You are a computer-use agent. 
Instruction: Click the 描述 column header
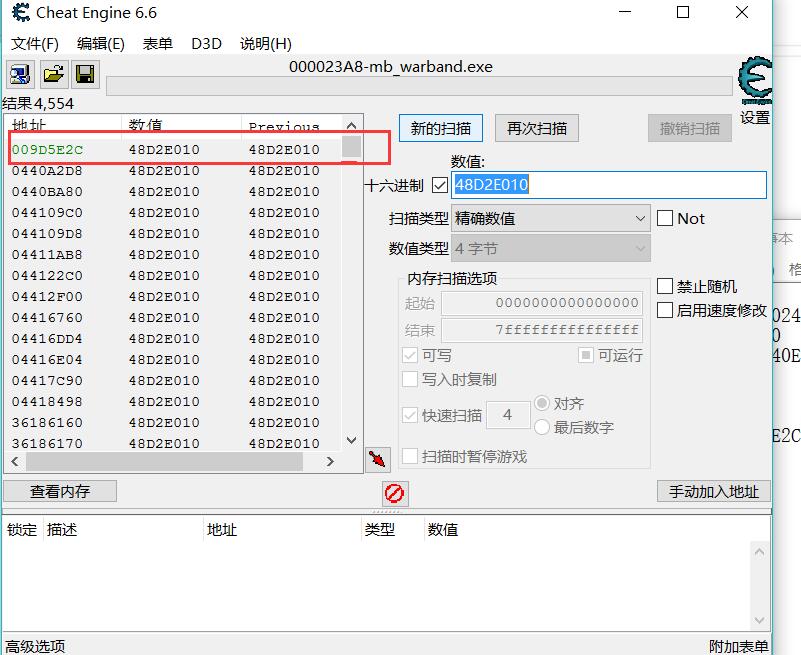click(x=123, y=530)
